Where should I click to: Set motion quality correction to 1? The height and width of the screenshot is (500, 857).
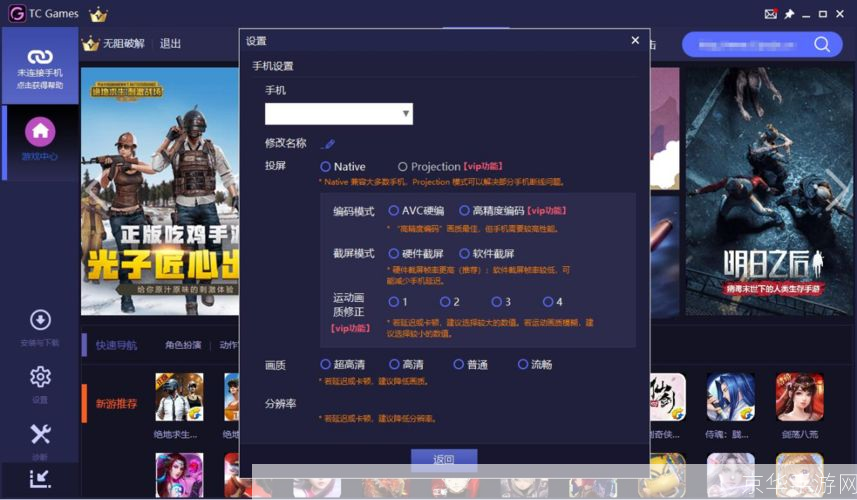click(394, 302)
